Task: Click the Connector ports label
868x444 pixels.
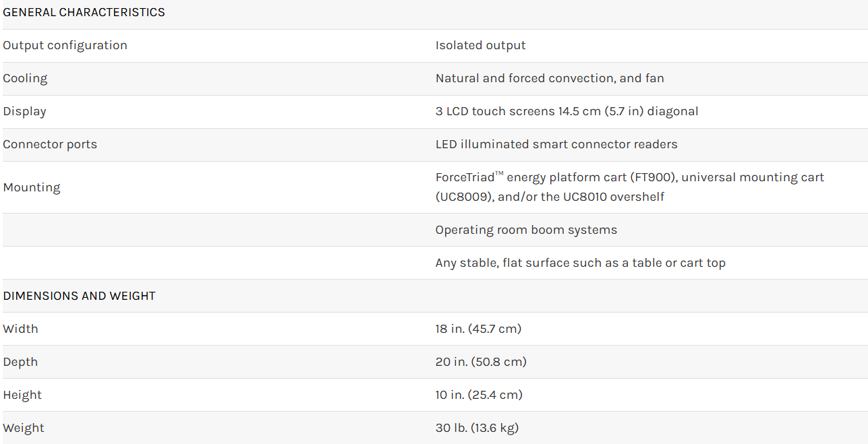Action: click(50, 144)
